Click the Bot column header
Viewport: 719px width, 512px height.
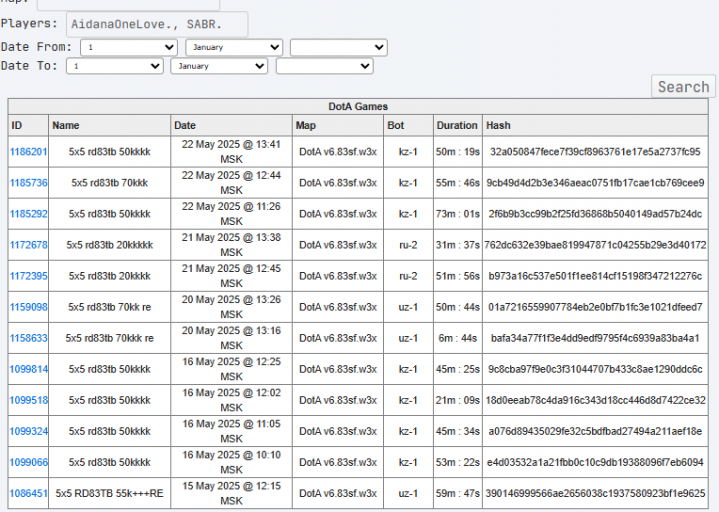(x=409, y=126)
